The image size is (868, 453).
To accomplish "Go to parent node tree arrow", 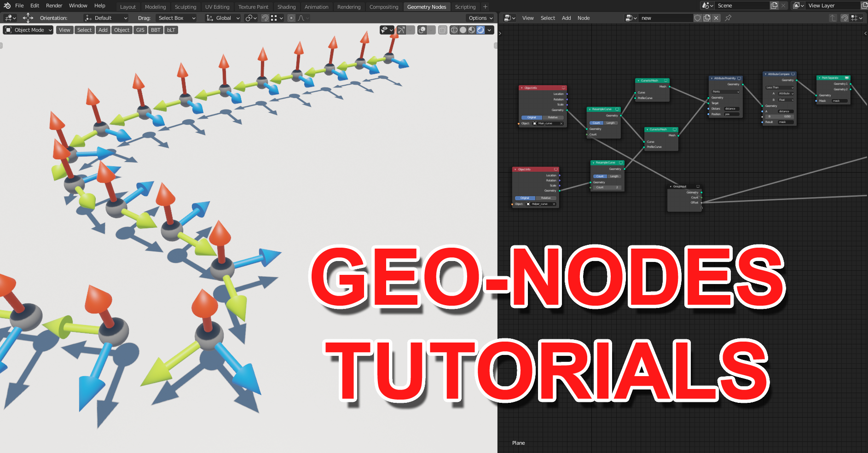I will (x=833, y=18).
